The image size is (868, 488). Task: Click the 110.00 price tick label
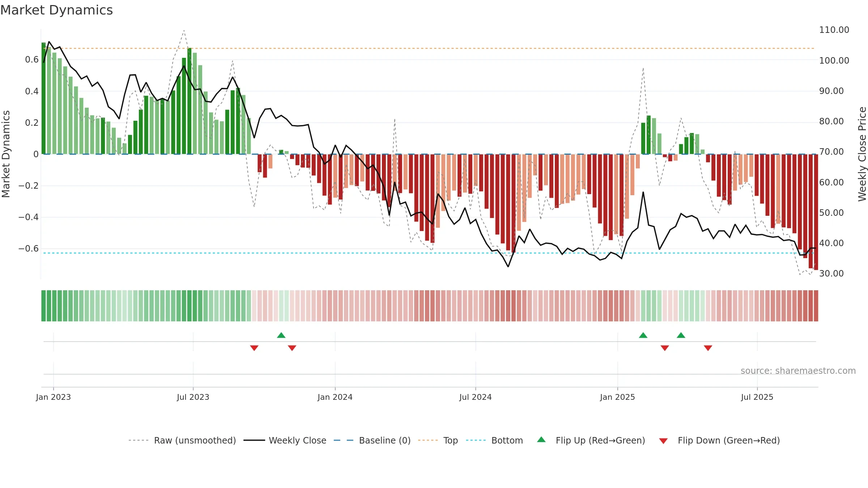pyautogui.click(x=834, y=30)
